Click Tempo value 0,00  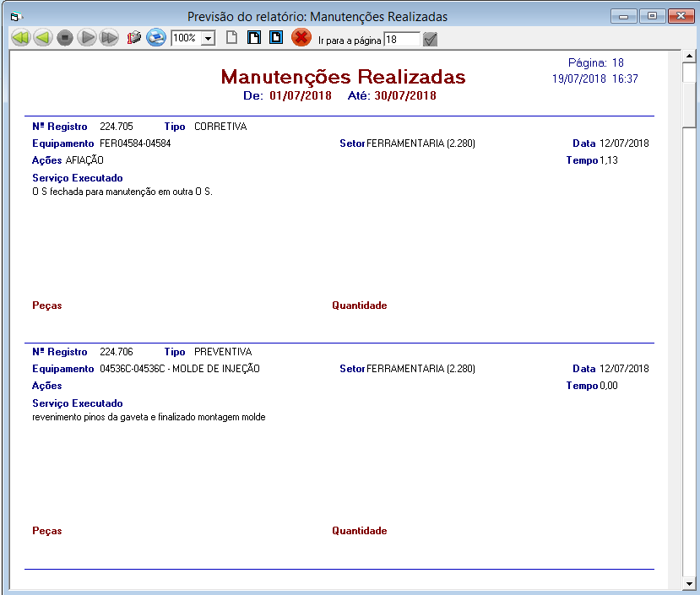click(609, 386)
